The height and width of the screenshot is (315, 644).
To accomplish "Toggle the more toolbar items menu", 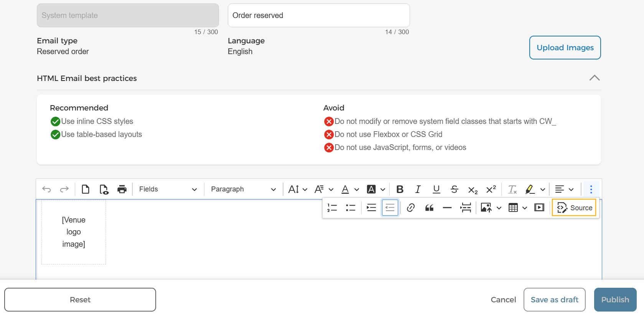I will point(591,189).
